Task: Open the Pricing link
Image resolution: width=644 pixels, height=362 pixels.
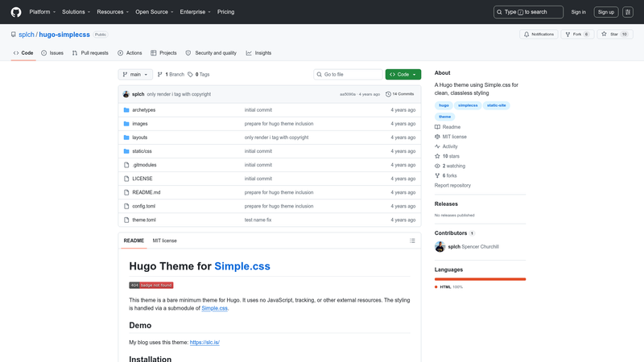Action: click(226, 12)
